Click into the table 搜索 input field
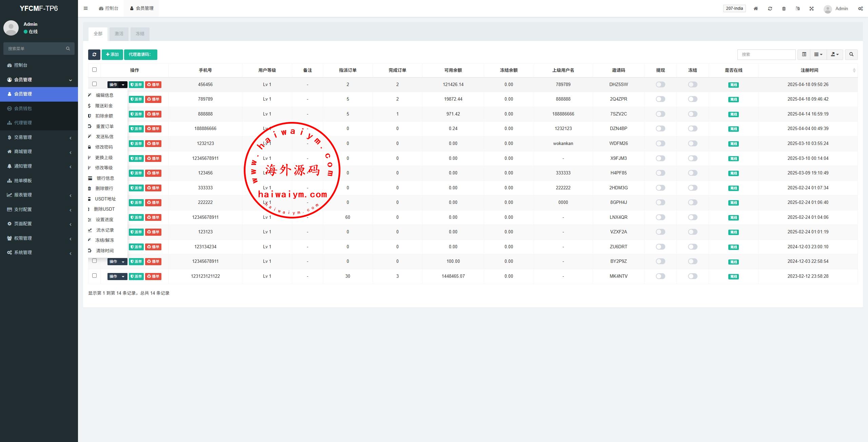The width and height of the screenshot is (868, 442). [766, 55]
